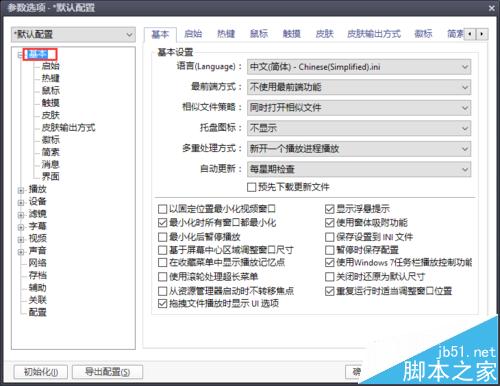Switch to the 热键 tab
This screenshot has width=500, height=386.
tap(226, 34)
